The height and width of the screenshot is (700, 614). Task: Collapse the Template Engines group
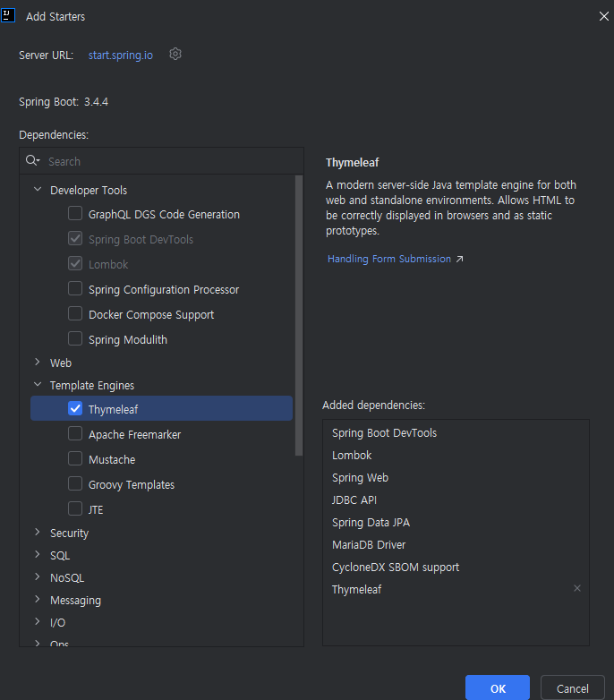tap(38, 384)
